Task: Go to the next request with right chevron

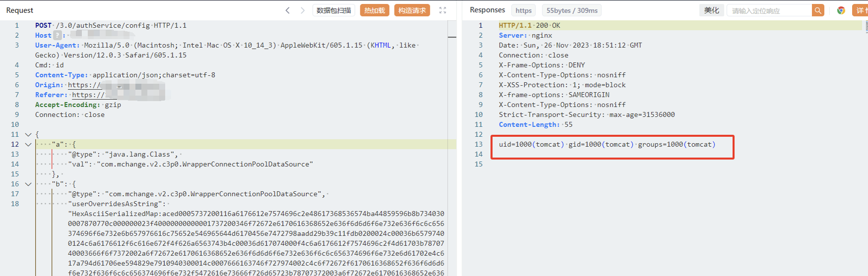Action: pyautogui.click(x=303, y=10)
